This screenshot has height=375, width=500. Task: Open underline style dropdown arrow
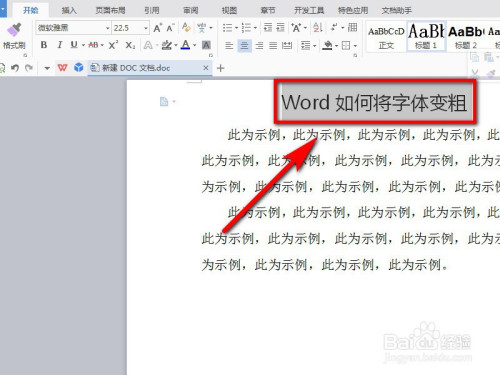pos(83,45)
